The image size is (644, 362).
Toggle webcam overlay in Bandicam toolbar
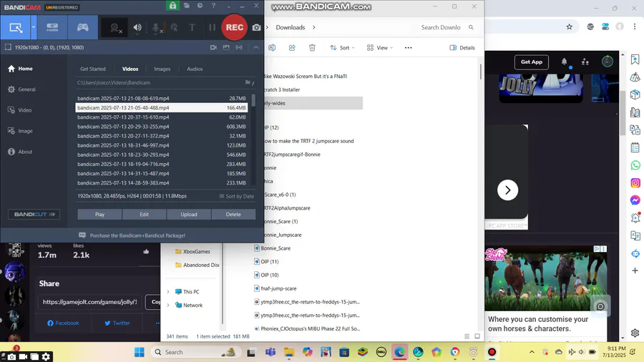114,28
